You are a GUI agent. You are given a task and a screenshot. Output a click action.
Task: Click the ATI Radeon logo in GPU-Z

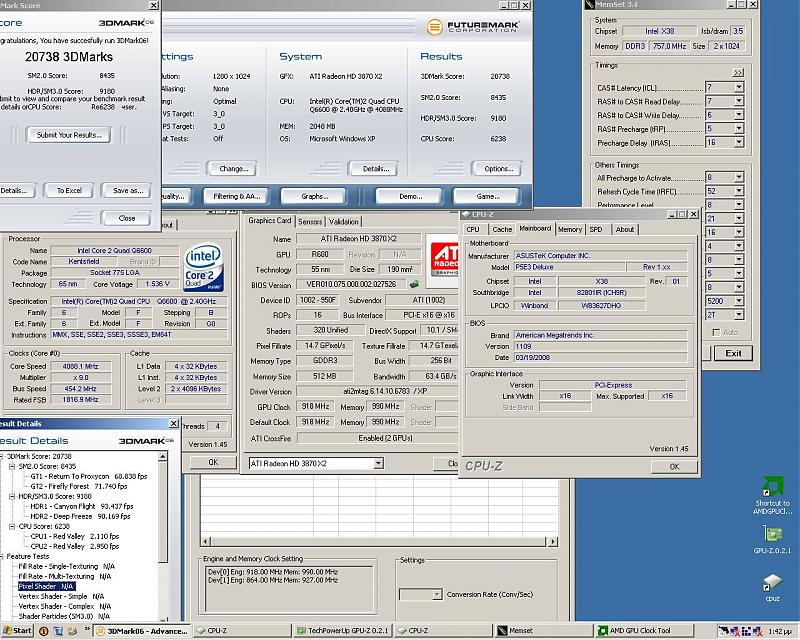[x=443, y=261]
